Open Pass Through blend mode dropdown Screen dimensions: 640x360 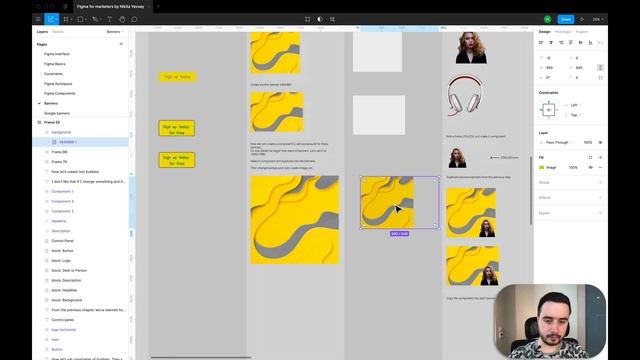[x=559, y=142]
